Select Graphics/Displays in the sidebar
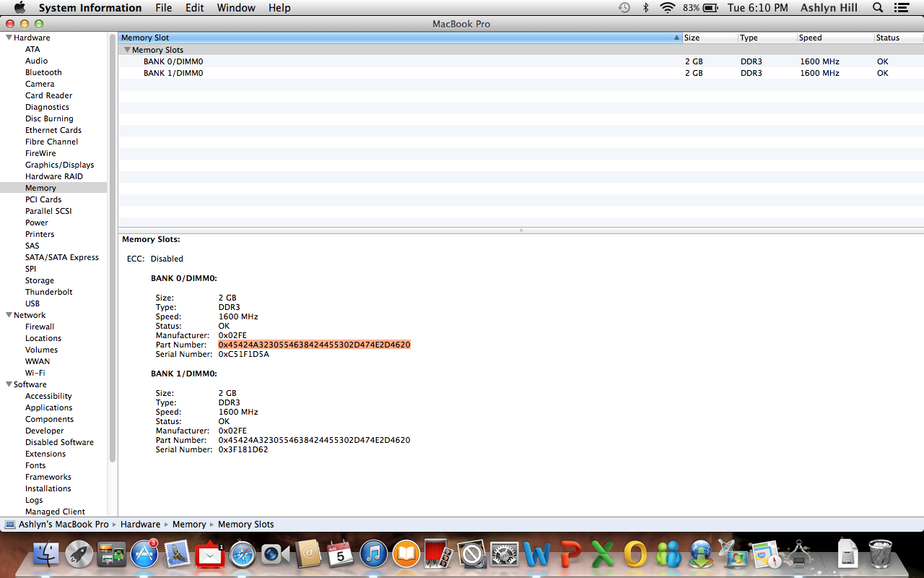924x578 pixels. tap(60, 165)
